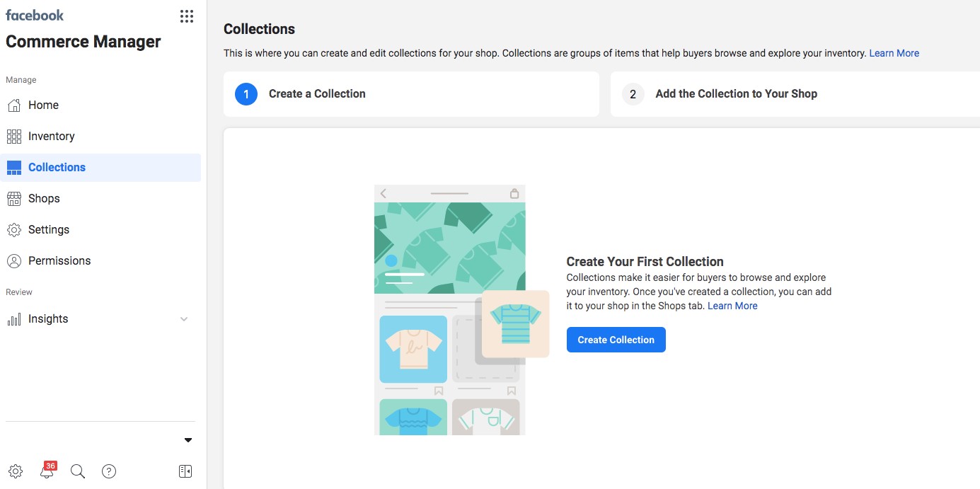Open Settings in the Manage menu
Screen dimensions: 980x489
pyautogui.click(x=49, y=230)
